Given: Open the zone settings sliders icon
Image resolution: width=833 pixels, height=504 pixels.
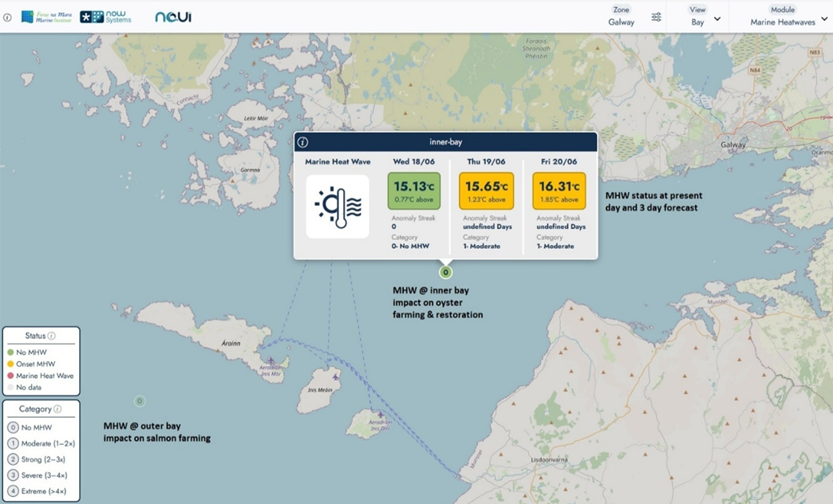Looking at the screenshot, I should 656,17.
